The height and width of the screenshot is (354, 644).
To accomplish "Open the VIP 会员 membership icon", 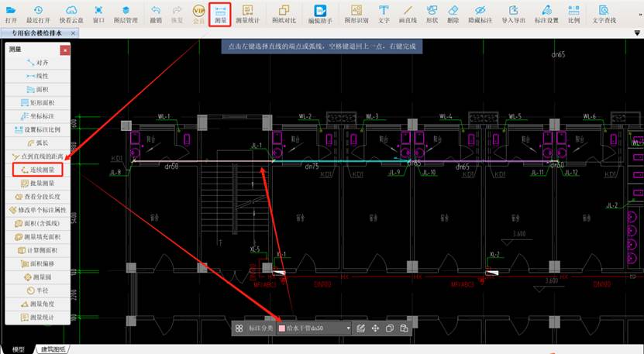I will [199, 14].
